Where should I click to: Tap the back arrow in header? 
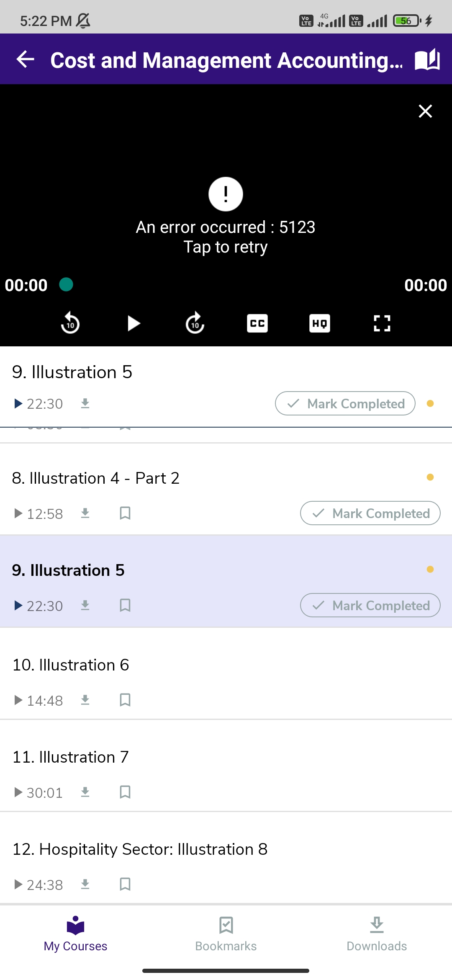pos(25,59)
